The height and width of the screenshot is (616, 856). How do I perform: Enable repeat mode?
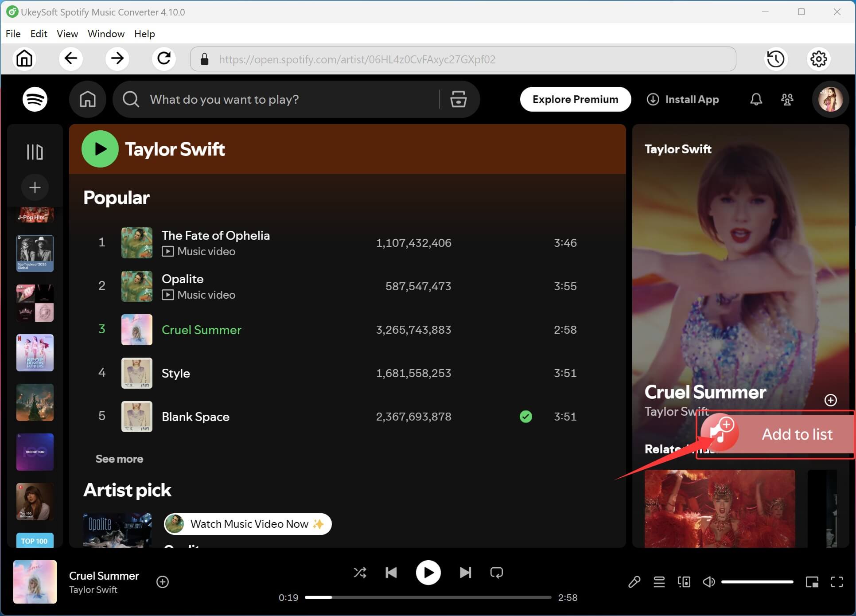pos(496,573)
